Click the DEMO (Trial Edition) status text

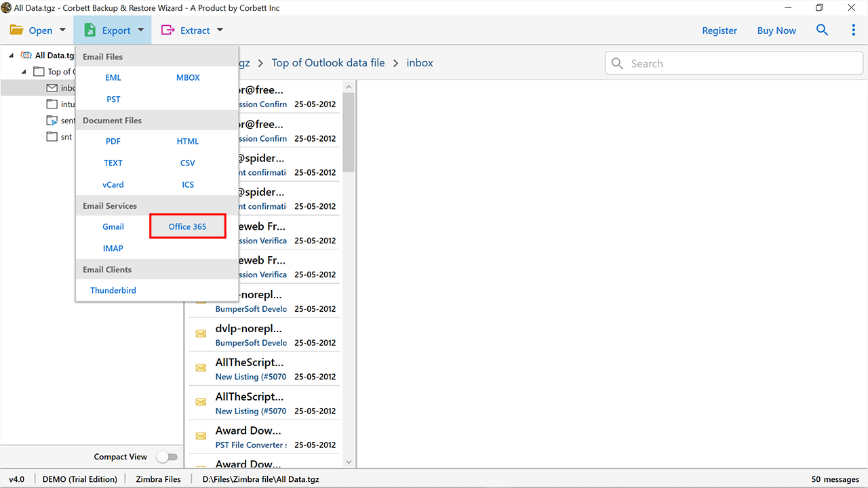click(79, 479)
